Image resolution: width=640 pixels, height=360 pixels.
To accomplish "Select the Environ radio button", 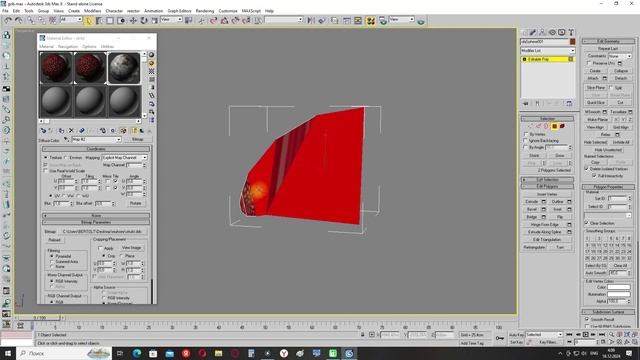I will tap(66, 158).
